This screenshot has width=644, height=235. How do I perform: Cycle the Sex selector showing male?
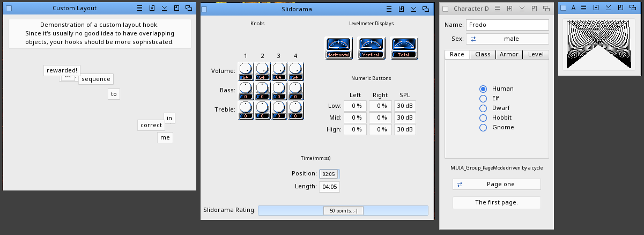pos(507,39)
